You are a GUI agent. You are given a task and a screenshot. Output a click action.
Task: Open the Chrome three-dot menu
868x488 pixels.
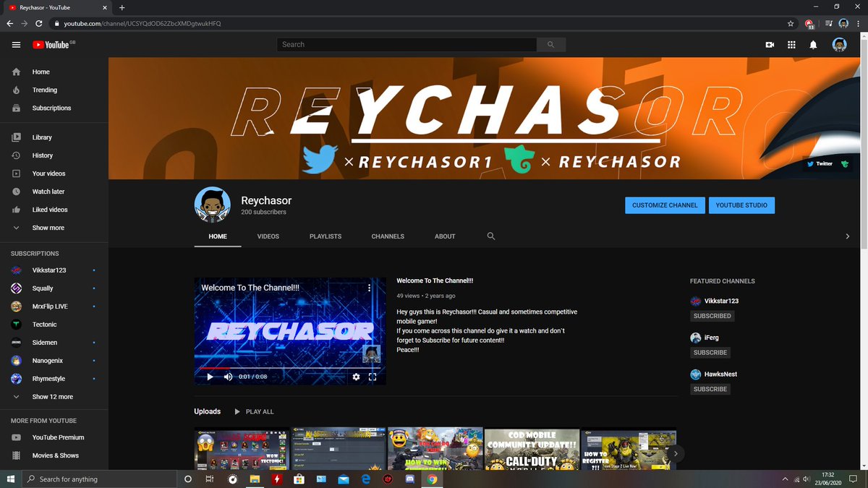pyautogui.click(x=858, y=23)
